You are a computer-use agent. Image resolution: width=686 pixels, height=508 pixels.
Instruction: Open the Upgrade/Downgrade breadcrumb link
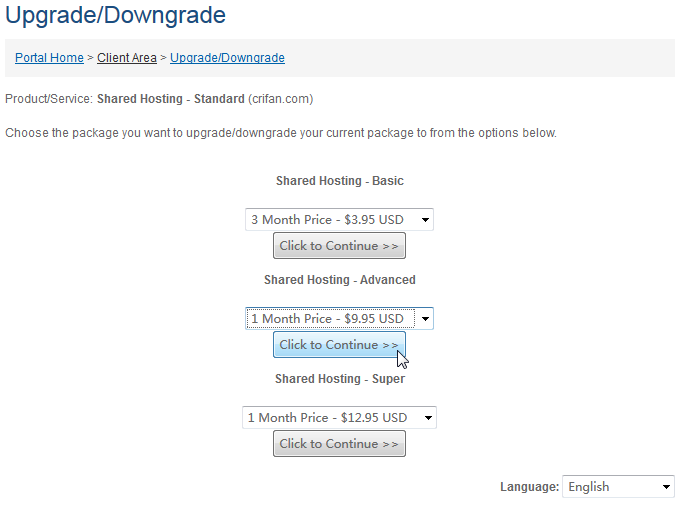click(x=227, y=58)
